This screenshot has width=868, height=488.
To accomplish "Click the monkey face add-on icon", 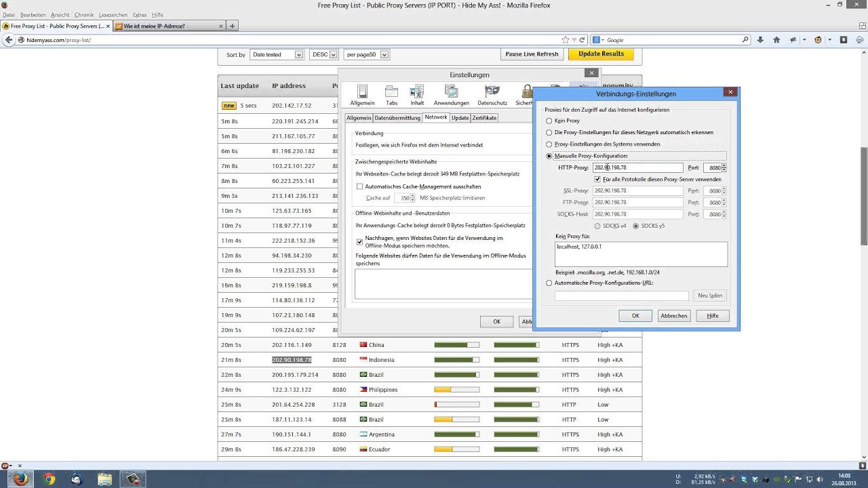I will tap(818, 40).
